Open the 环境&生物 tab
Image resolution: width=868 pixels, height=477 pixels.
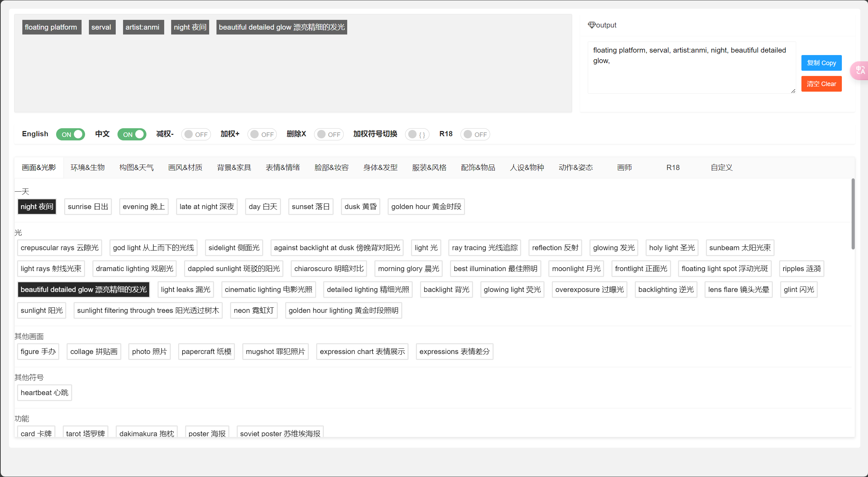tap(87, 168)
